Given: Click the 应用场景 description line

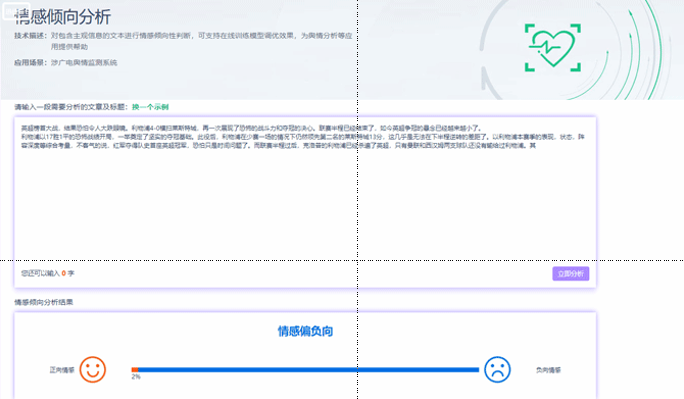Looking at the screenshot, I should point(65,63).
